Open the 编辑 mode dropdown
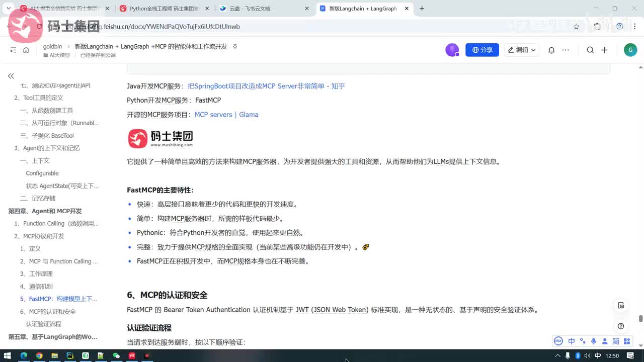 click(x=522, y=50)
